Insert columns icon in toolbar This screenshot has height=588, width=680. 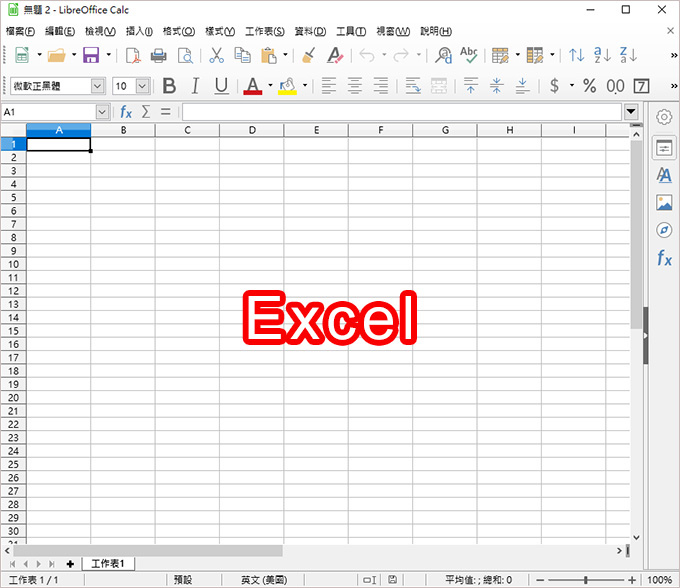click(535, 56)
